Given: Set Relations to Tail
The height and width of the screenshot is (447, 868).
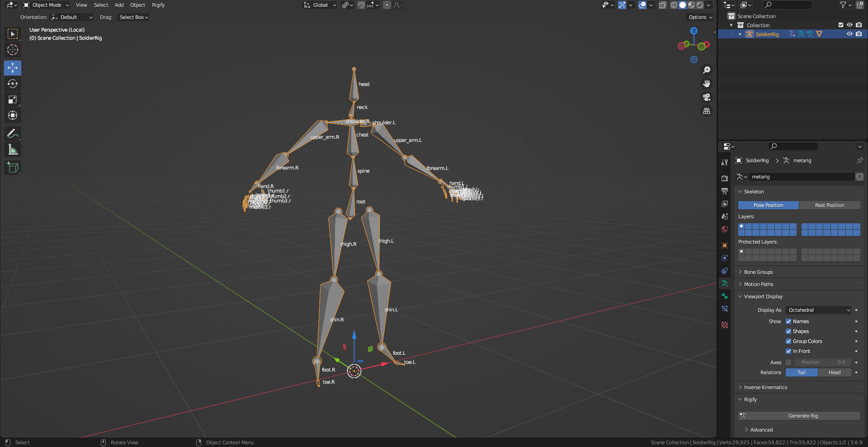Looking at the screenshot, I should [802, 372].
